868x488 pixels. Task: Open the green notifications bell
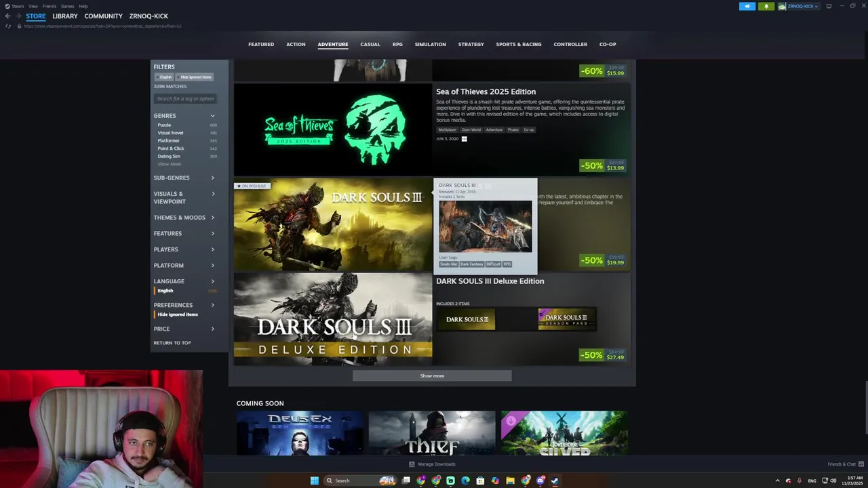(x=766, y=6)
